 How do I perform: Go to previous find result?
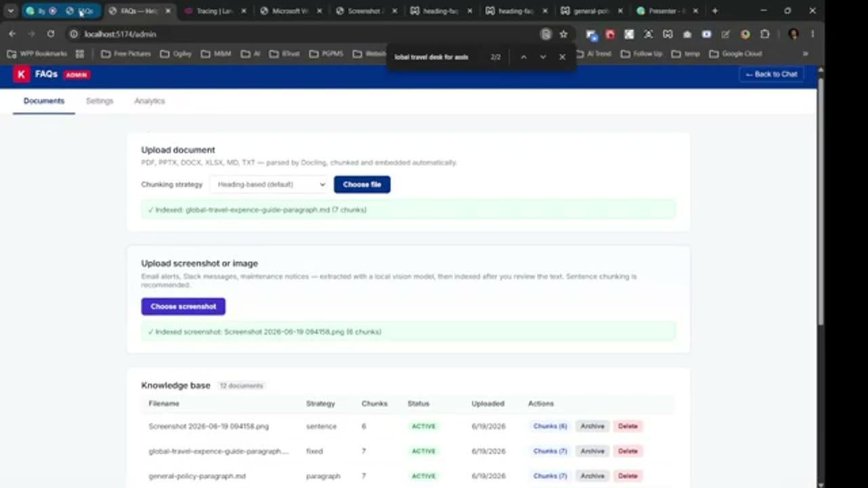tap(524, 57)
